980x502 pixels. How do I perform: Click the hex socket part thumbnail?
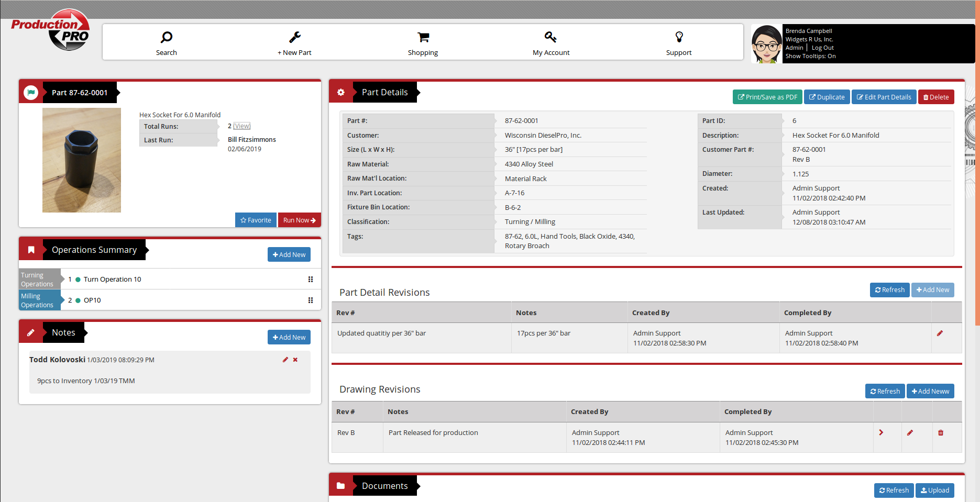(x=82, y=160)
